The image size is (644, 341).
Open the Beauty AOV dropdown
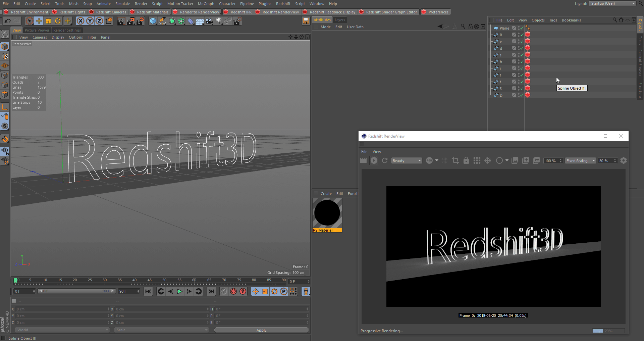pyautogui.click(x=407, y=161)
